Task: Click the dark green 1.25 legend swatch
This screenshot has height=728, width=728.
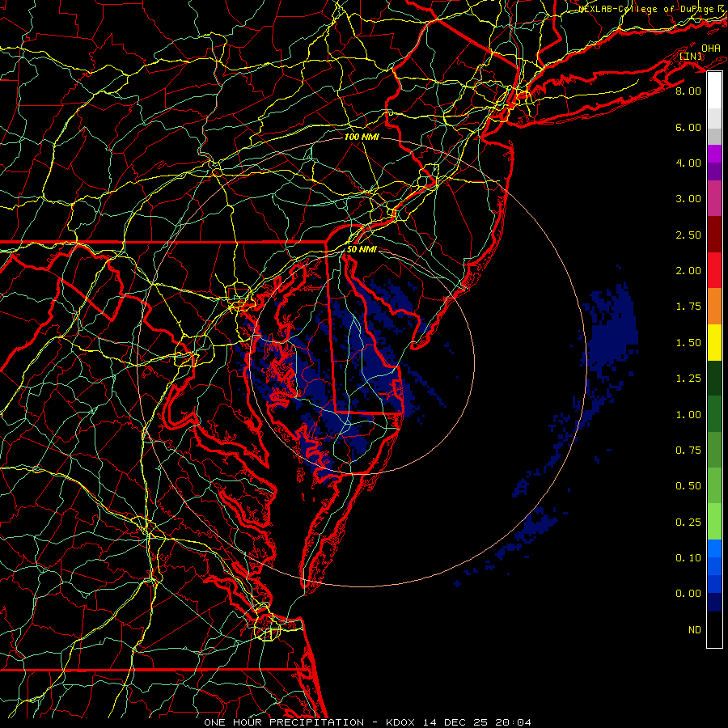Action: pos(714,378)
